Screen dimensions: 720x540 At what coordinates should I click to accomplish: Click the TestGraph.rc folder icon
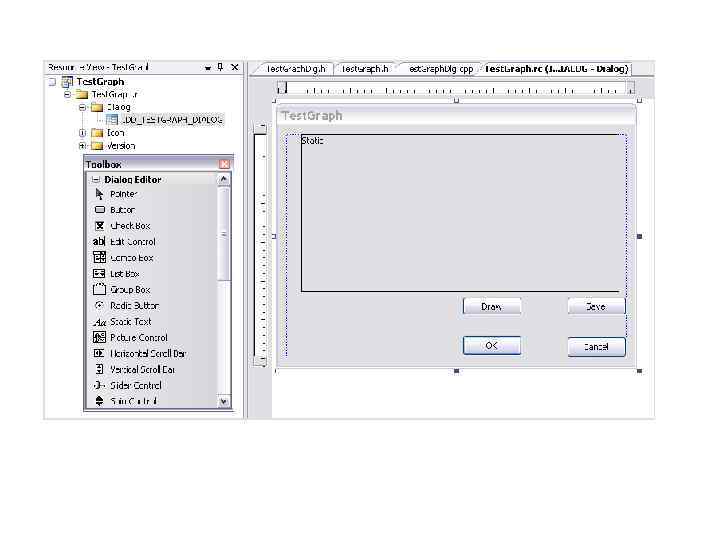(x=82, y=95)
